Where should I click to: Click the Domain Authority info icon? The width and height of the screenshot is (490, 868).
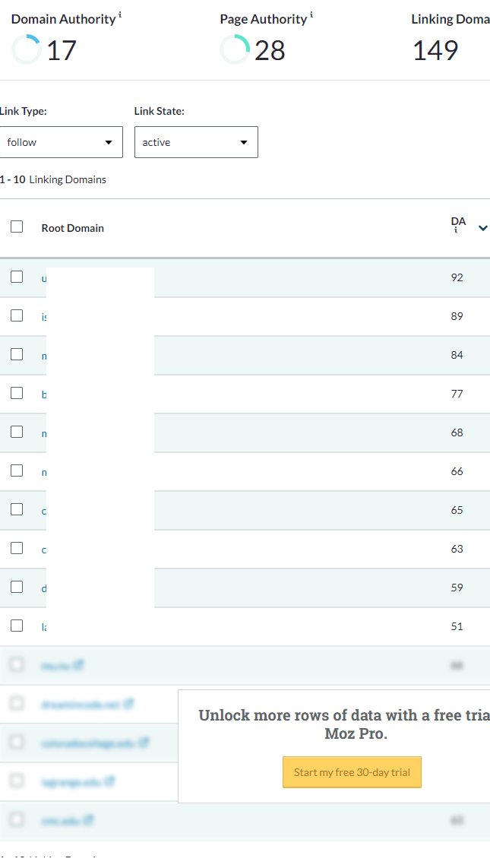click(120, 14)
